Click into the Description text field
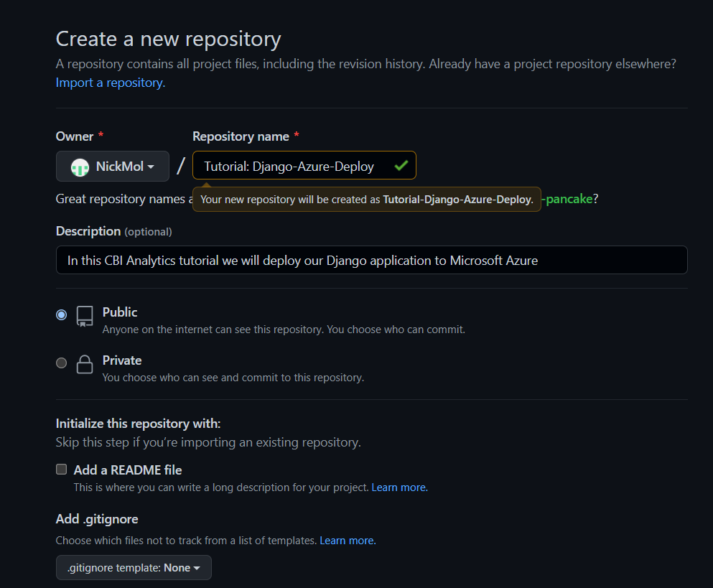713x588 pixels. click(x=371, y=260)
